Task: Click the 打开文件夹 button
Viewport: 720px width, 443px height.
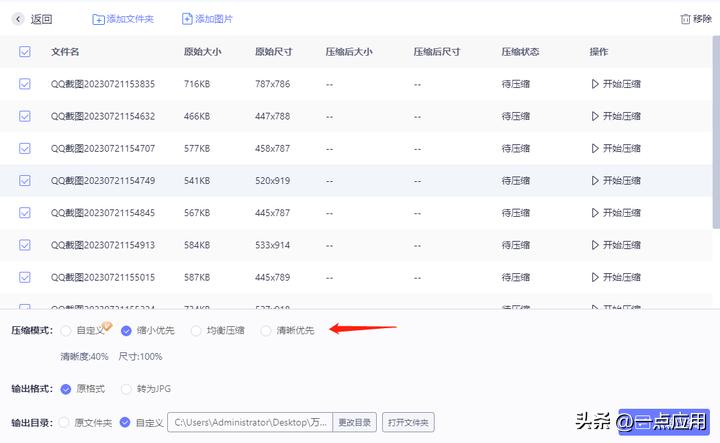Action: 408,422
